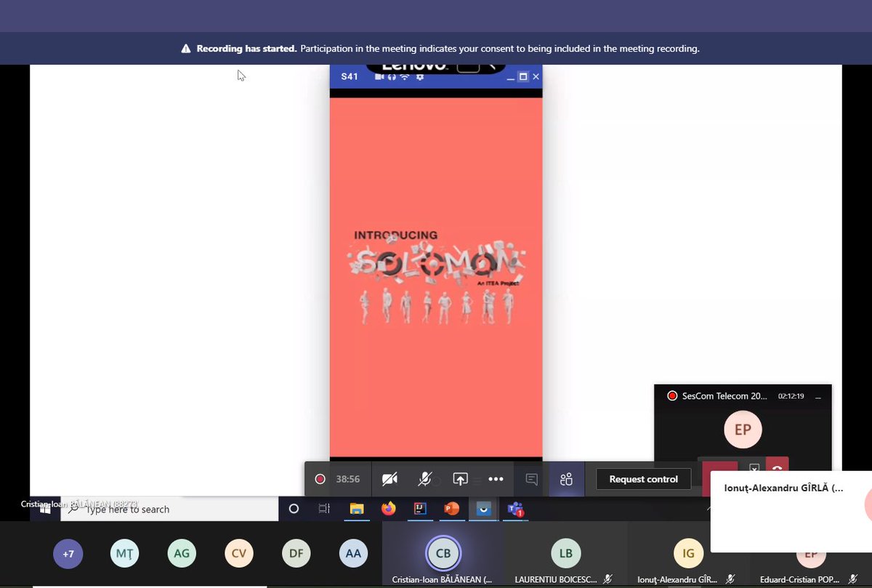
Task: Click Windows Start button in shared taskbar
Action: (x=45, y=510)
